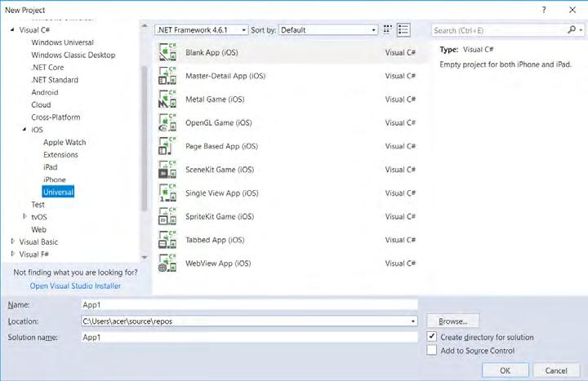Open the Sort by Default dropdown

(328, 30)
